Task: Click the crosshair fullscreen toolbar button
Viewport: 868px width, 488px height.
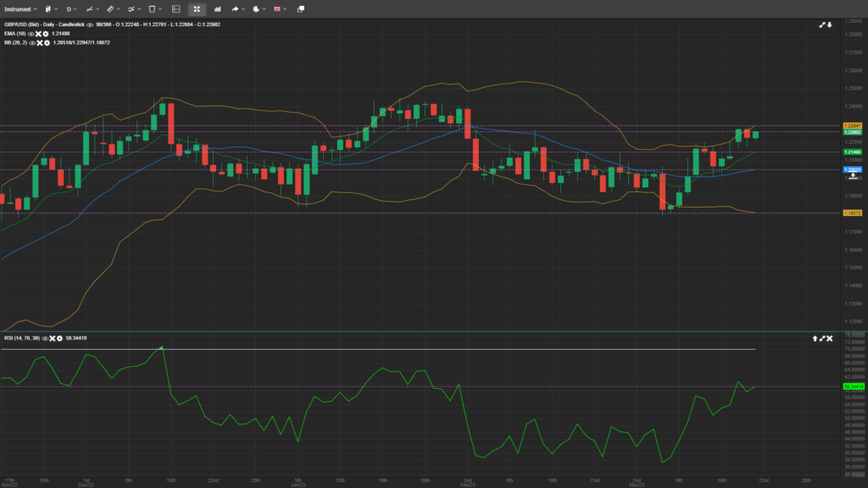Action: (197, 8)
